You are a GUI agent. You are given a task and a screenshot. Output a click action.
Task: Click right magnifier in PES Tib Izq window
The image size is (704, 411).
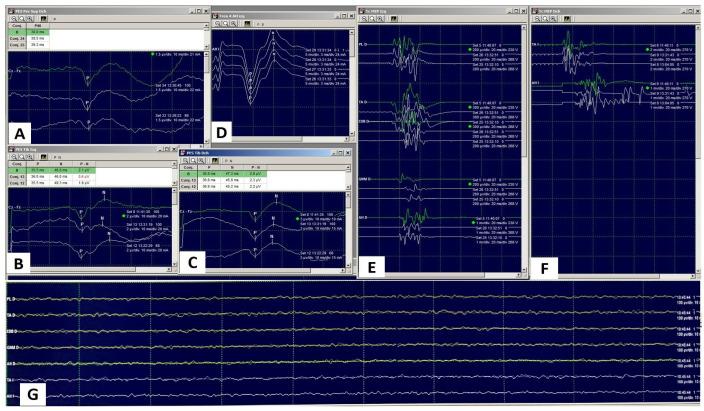pyautogui.click(x=30, y=157)
